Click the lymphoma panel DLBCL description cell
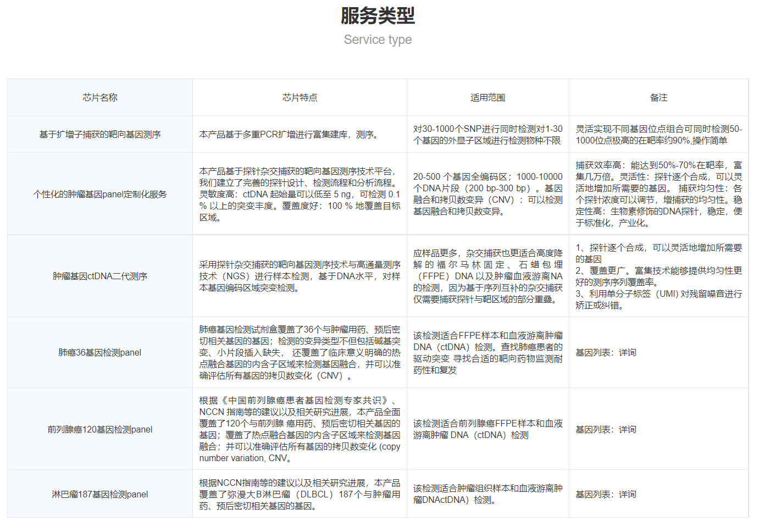 tap(300, 494)
